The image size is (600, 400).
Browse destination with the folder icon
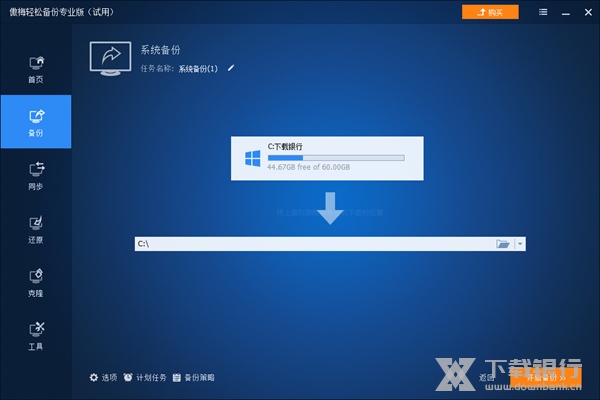point(502,244)
